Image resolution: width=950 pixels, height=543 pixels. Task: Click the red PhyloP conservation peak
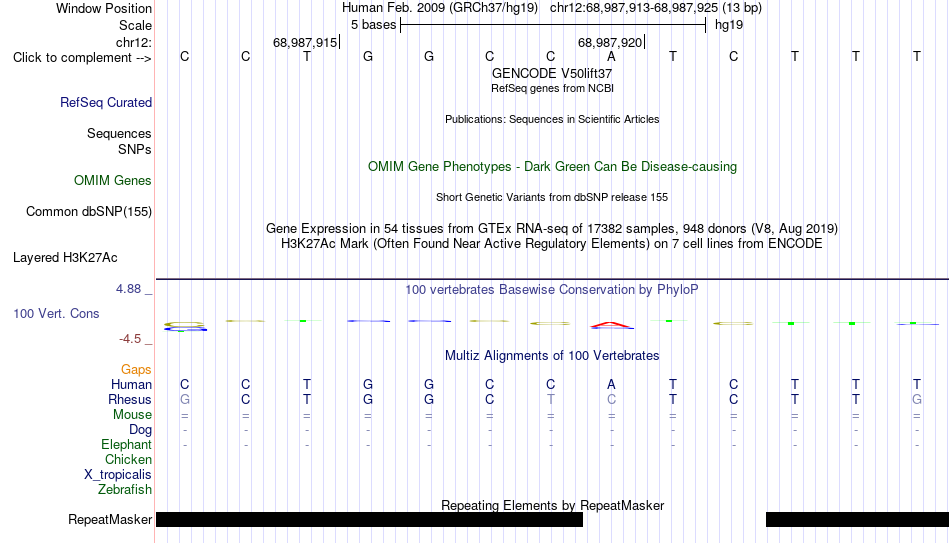(x=611, y=325)
